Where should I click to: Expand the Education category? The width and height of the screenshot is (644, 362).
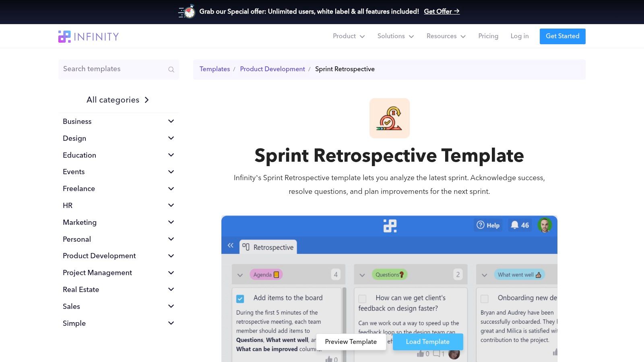click(x=171, y=155)
